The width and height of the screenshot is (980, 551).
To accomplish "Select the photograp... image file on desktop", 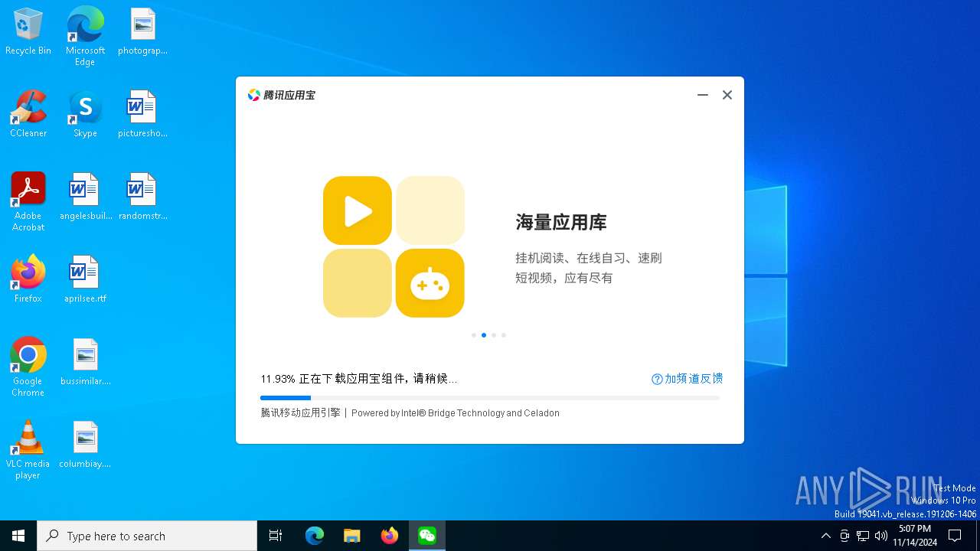I will [142, 32].
